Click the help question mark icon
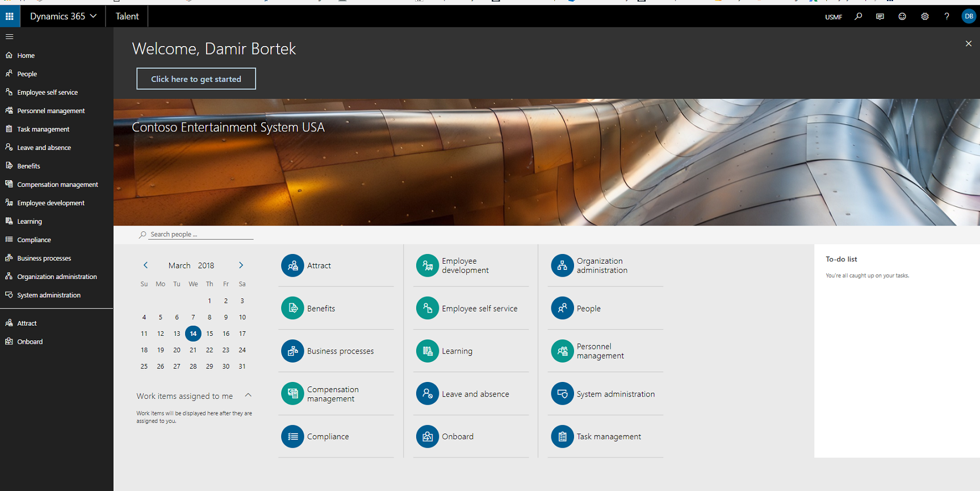This screenshot has width=980, height=491. [947, 16]
